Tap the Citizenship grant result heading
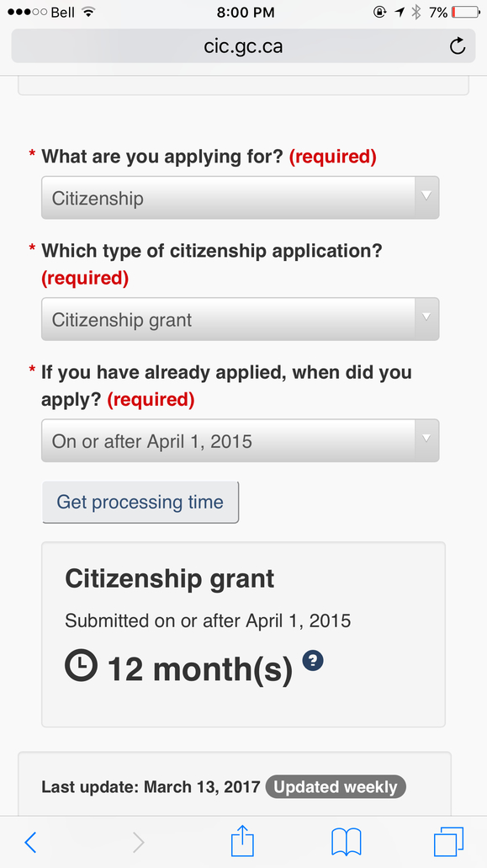 (170, 579)
